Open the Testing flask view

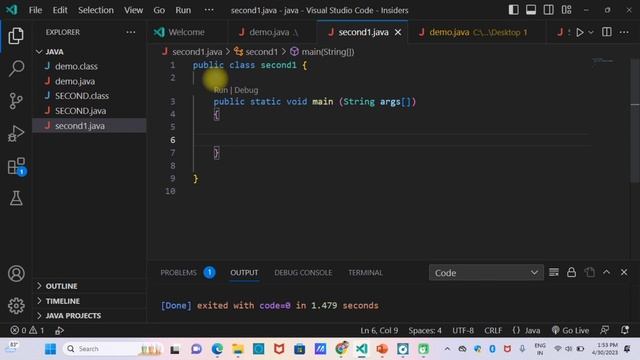[16, 198]
